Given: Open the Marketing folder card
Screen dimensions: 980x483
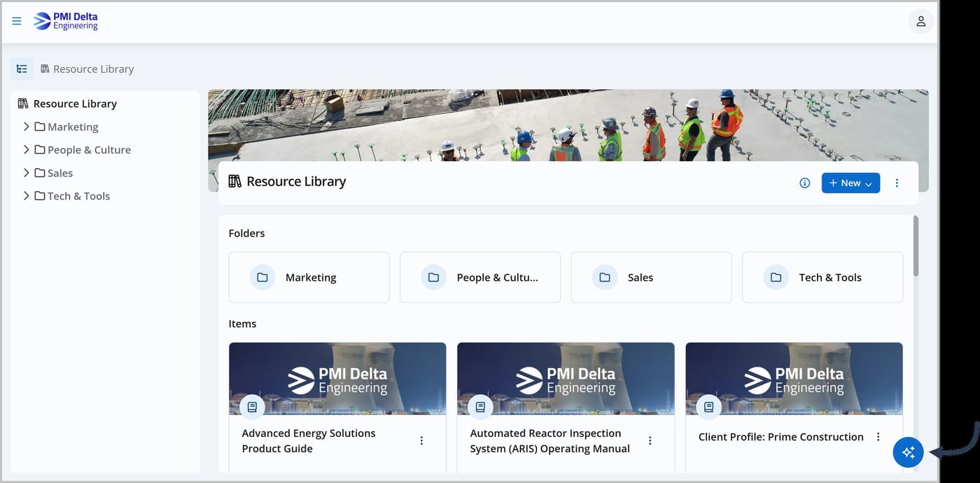Looking at the screenshot, I should [309, 277].
